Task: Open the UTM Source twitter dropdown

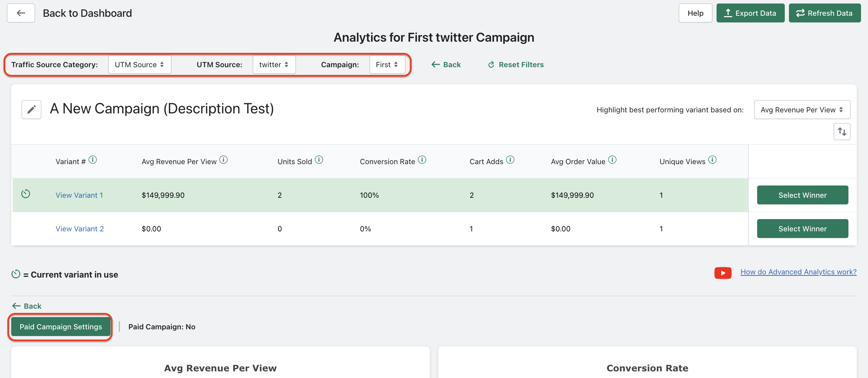Action: point(274,65)
